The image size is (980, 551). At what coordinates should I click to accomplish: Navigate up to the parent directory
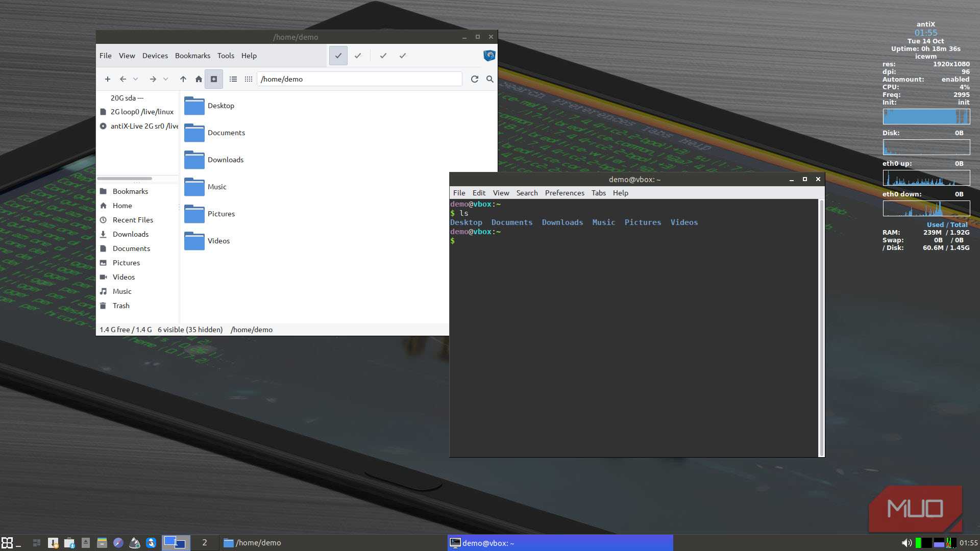point(183,79)
